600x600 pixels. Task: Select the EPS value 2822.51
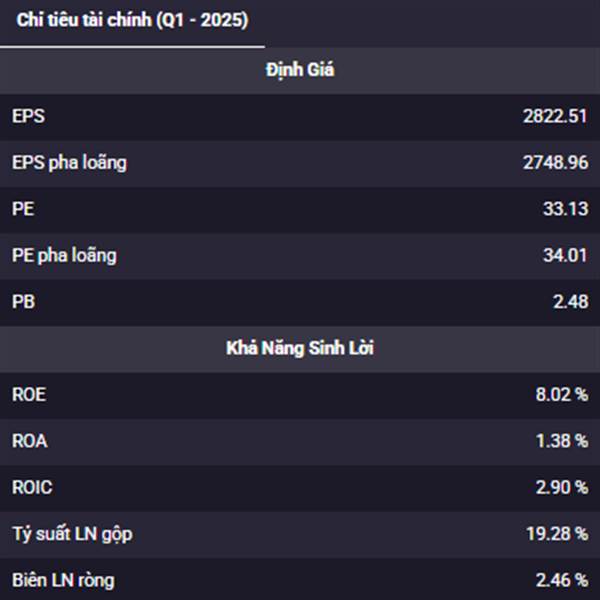(555, 116)
